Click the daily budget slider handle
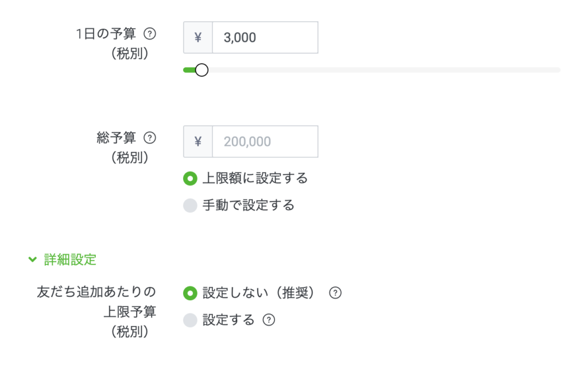The image size is (588, 365). click(x=202, y=70)
